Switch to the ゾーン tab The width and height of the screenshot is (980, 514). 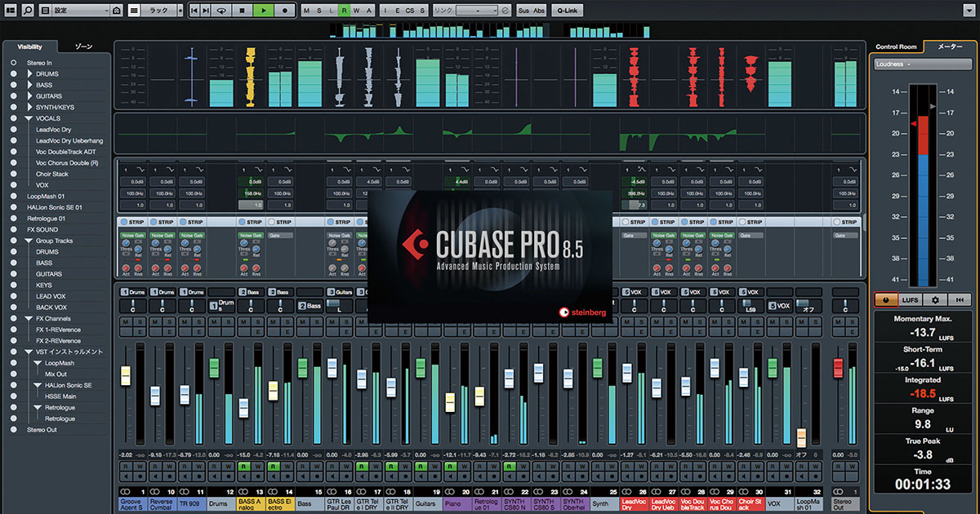84,47
